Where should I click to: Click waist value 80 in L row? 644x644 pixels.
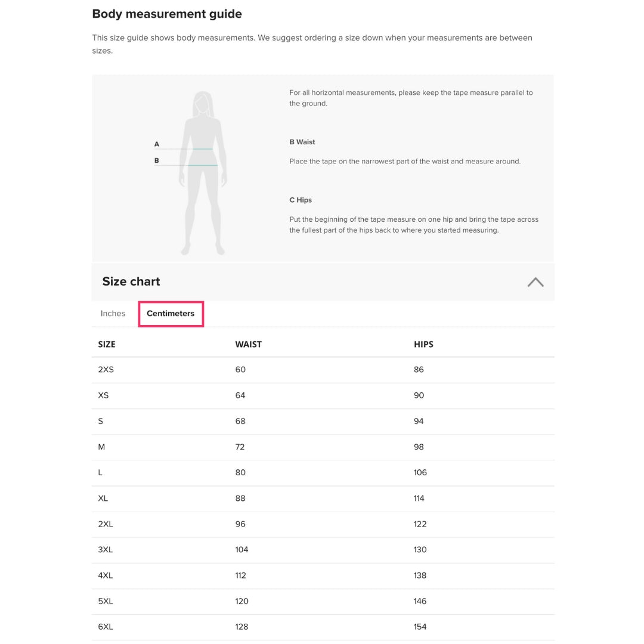pos(240,472)
